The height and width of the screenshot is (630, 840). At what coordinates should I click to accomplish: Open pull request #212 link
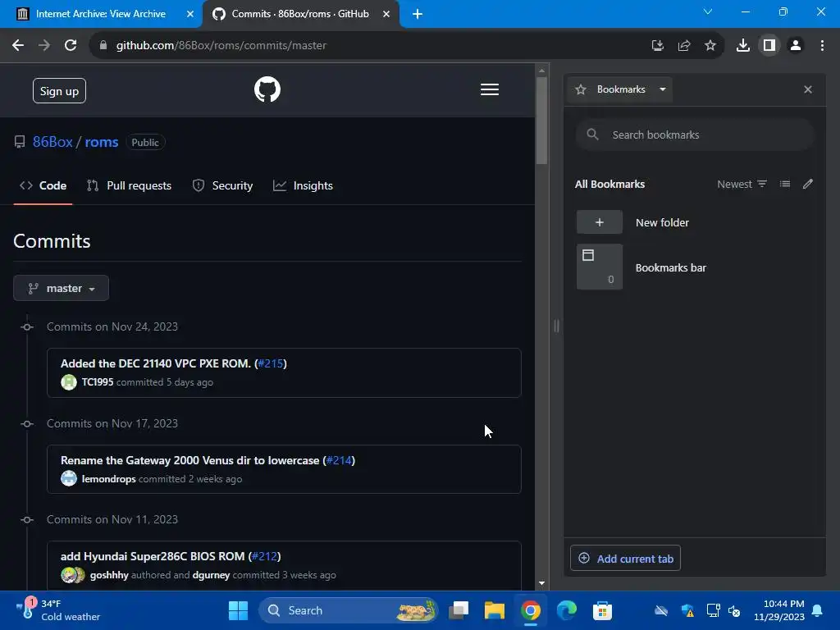265,556
